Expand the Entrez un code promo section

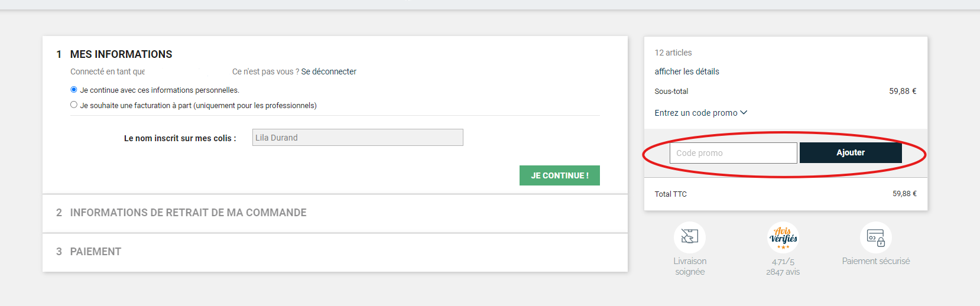696,113
